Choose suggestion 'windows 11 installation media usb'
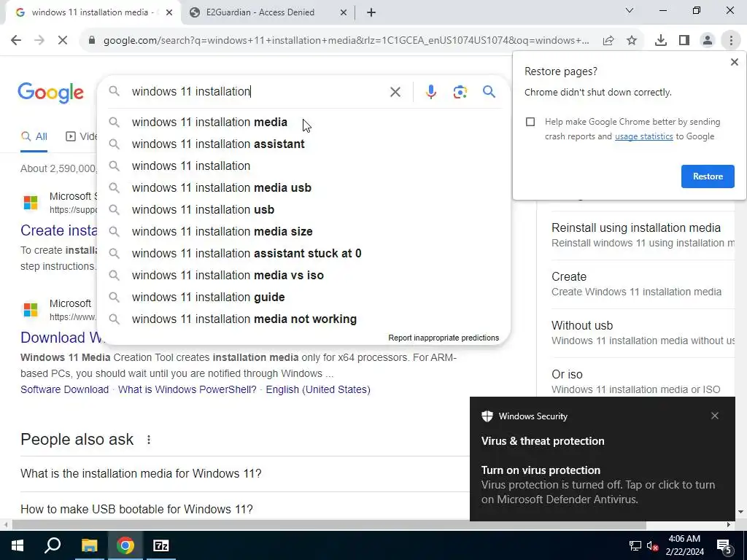Image resolution: width=747 pixels, height=560 pixels. coord(304,188)
